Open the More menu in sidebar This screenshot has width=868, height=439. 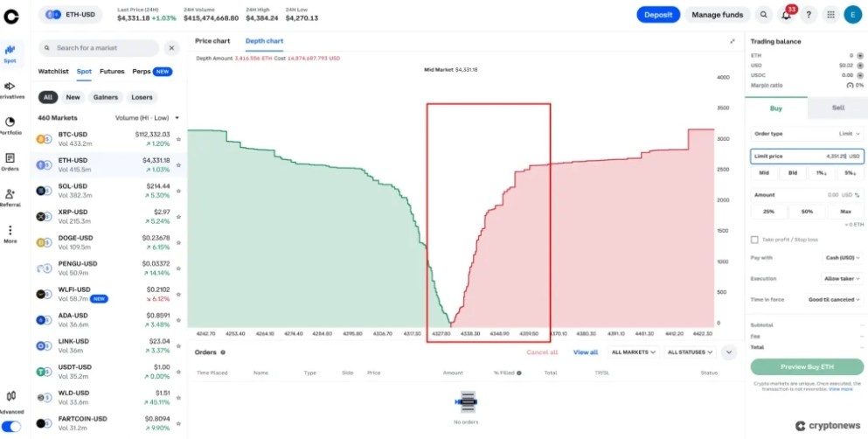point(10,234)
